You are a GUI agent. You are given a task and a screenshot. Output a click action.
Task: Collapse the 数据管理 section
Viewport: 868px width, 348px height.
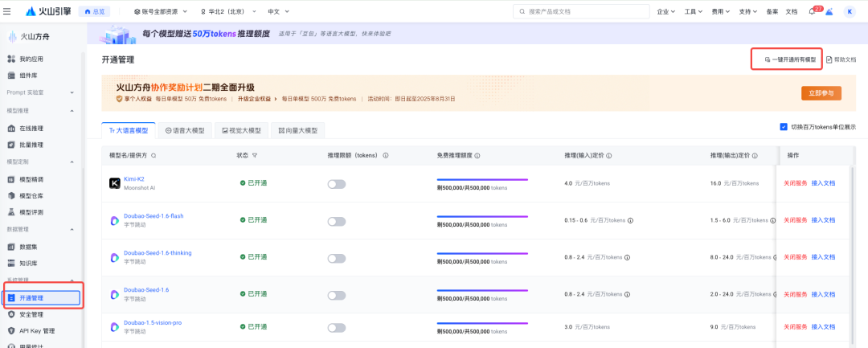[x=40, y=229]
